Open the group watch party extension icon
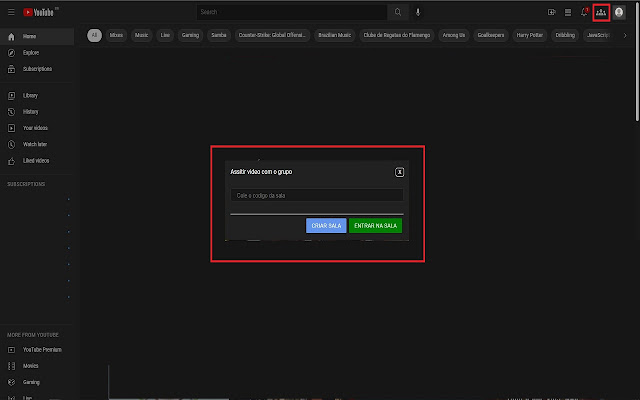Screen dimensions: 640x400 point(601,12)
